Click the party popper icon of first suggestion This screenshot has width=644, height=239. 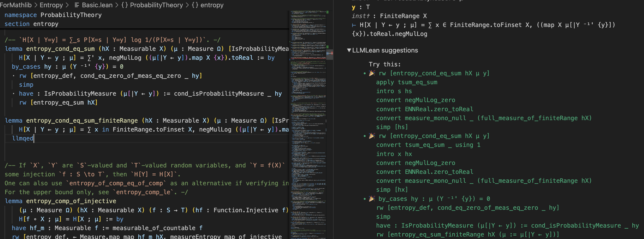coord(372,73)
